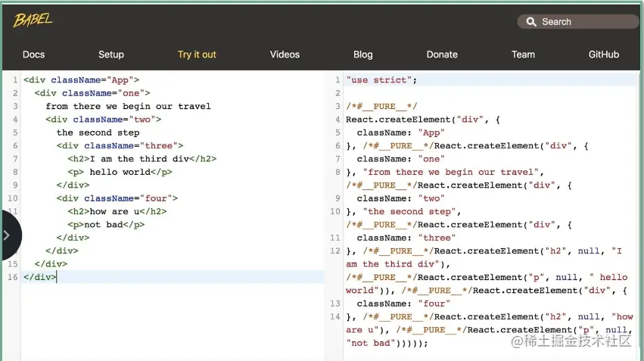The height and width of the screenshot is (361, 644).
Task: Open the Blog link
Action: coord(363,54)
